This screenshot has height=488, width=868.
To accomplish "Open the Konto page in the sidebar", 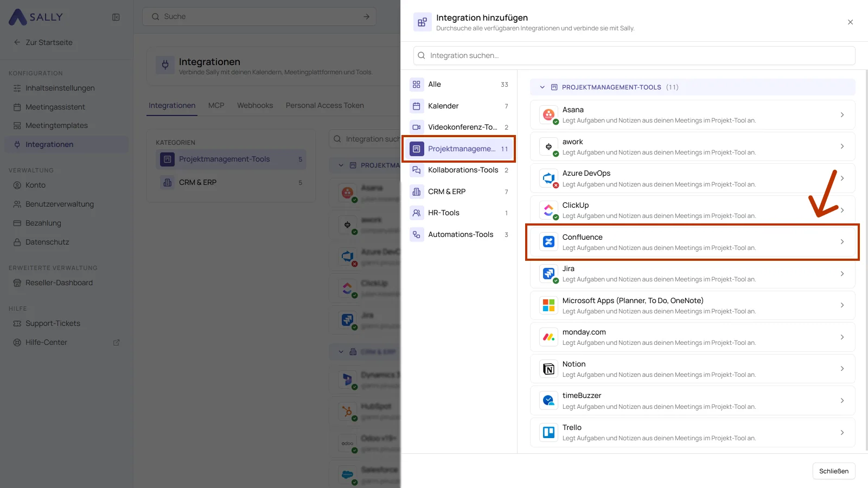I will pyautogui.click(x=66, y=185).
